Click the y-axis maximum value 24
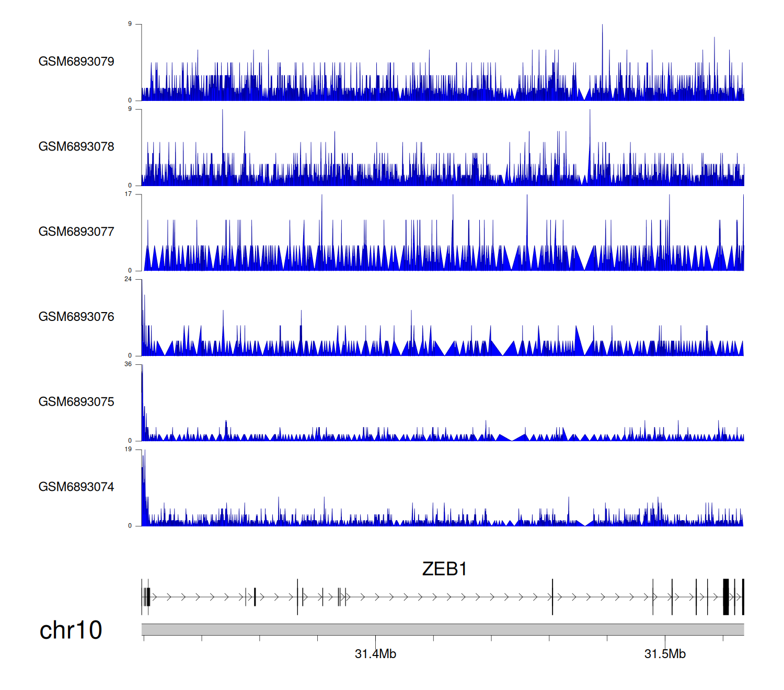 (128, 279)
